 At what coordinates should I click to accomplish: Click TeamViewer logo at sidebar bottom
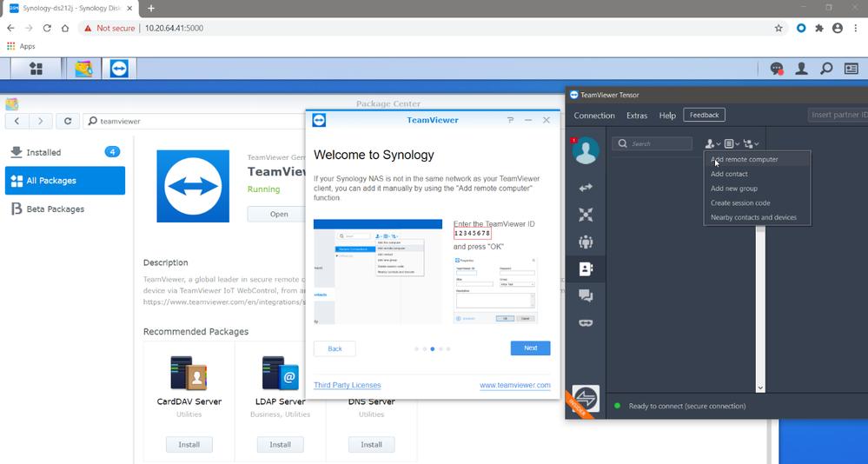click(x=586, y=399)
